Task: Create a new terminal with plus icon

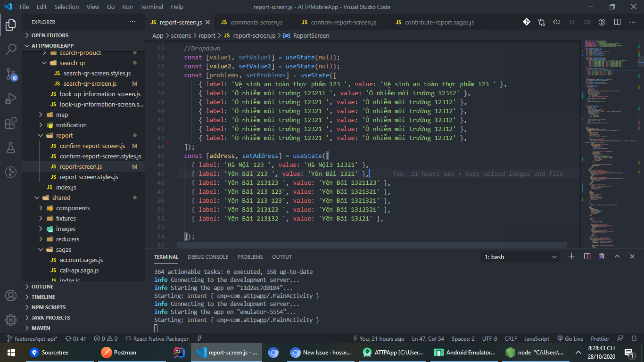Action: click(x=572, y=256)
